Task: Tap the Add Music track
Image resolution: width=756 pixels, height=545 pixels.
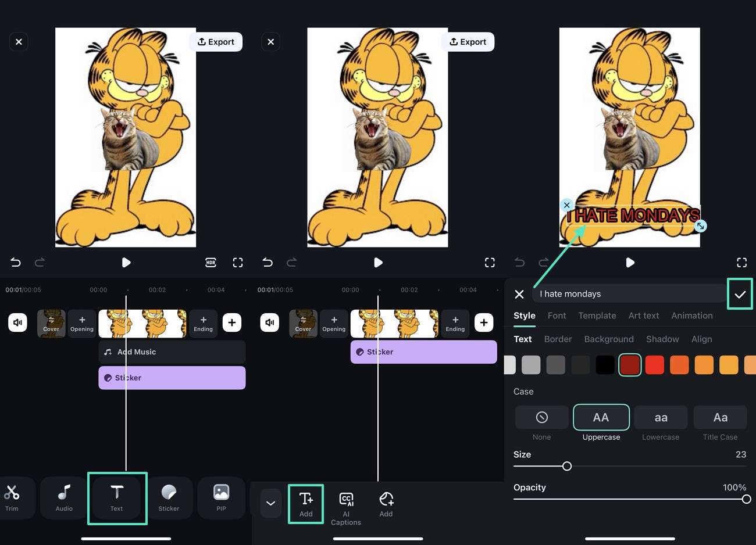Action: click(x=172, y=352)
